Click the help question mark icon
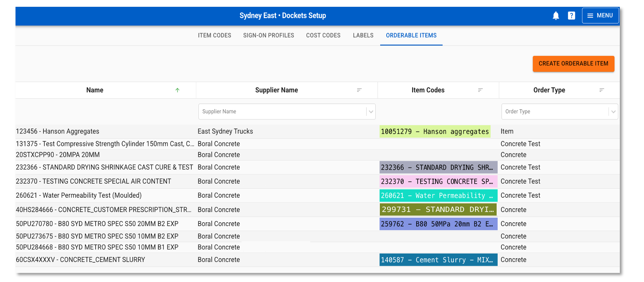 point(571,15)
